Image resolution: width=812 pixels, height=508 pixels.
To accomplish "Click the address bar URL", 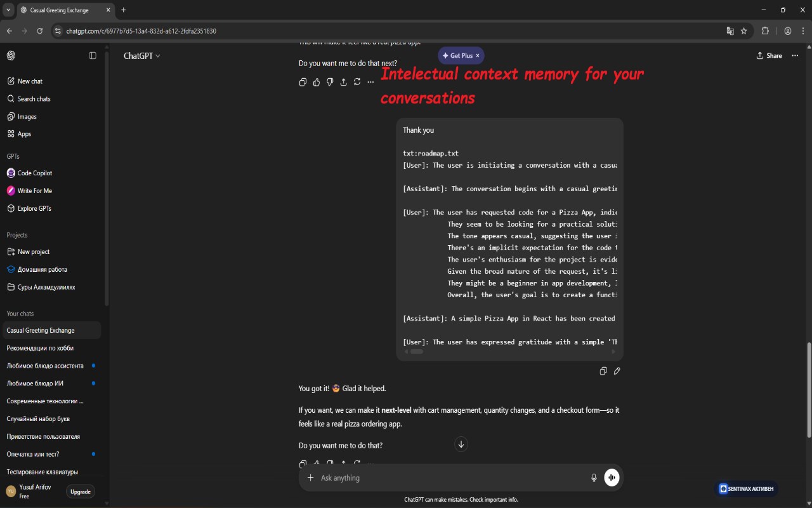I will [141, 31].
